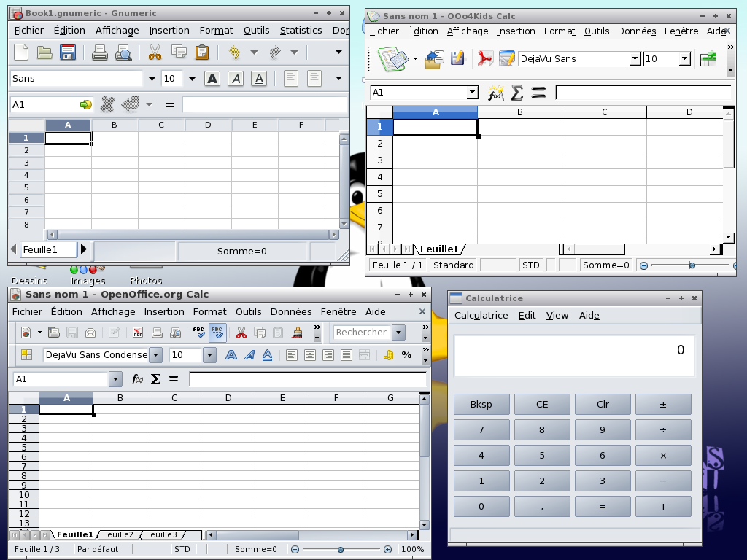Open the undo history dropdown in Gnumeric
747x560 pixels.
pyautogui.click(x=254, y=52)
